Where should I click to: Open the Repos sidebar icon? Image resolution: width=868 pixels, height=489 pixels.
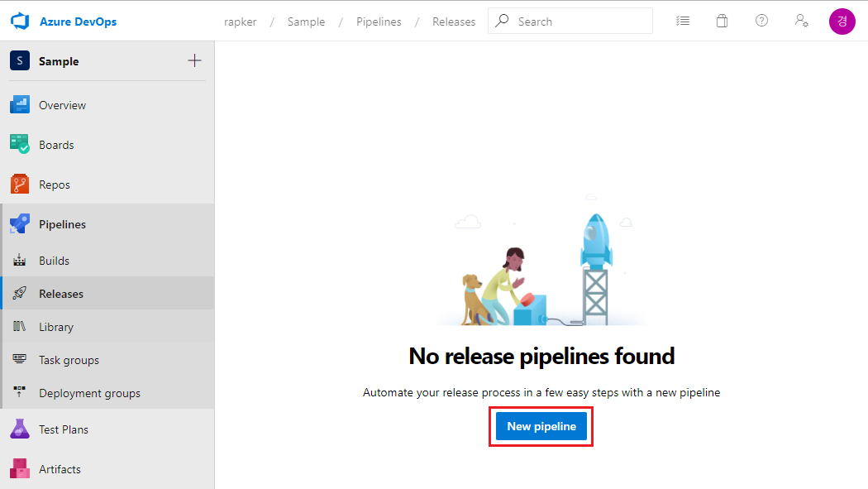pyautogui.click(x=20, y=184)
